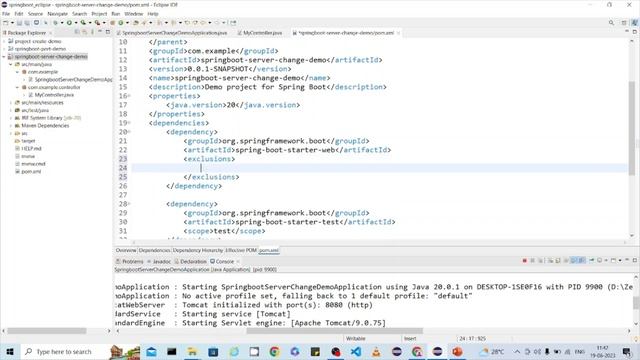Screen dimensions: 640x360
Task: Open the Project menu
Action: click(x=99, y=13)
